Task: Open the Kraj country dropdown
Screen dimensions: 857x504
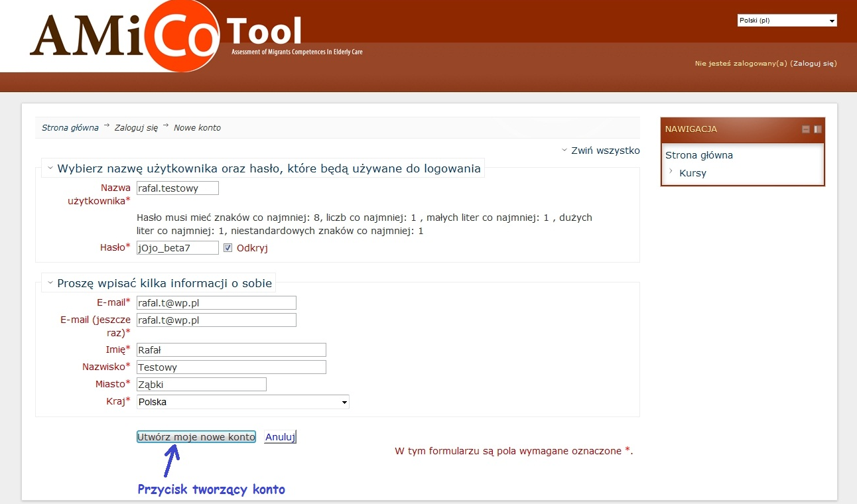Action: (243, 402)
